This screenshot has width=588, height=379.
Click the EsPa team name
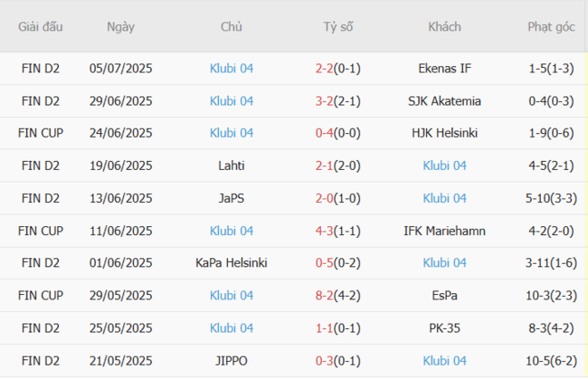coord(444,296)
